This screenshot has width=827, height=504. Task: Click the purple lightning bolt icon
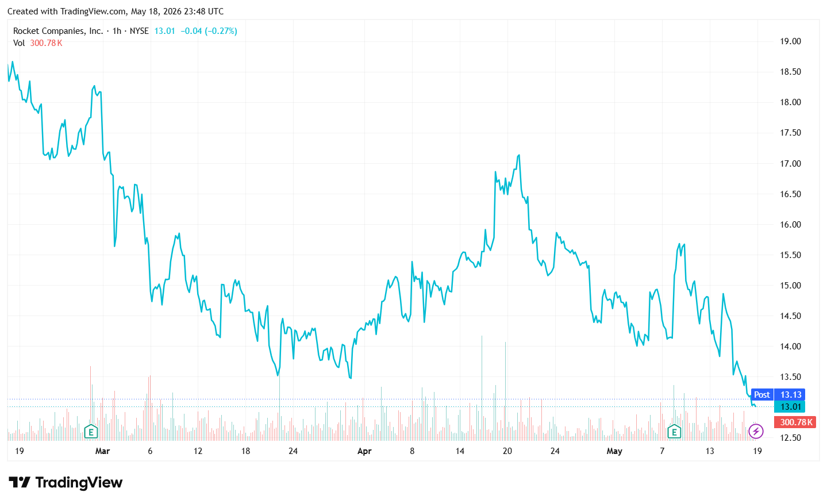(x=756, y=431)
